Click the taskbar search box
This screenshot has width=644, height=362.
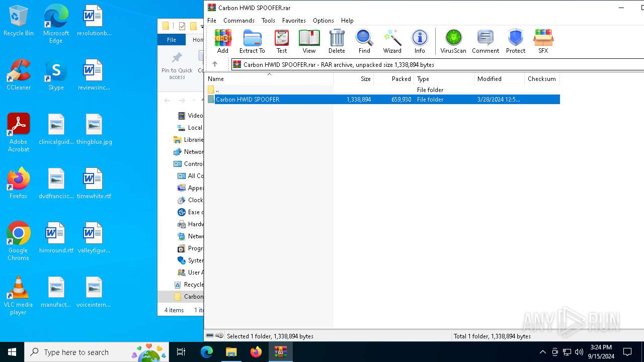pos(96,352)
